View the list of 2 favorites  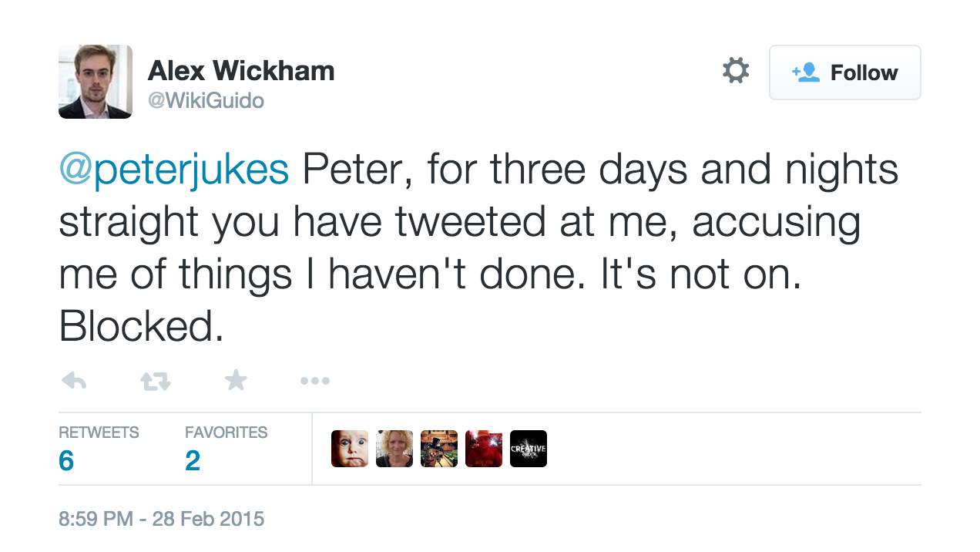tap(225, 449)
